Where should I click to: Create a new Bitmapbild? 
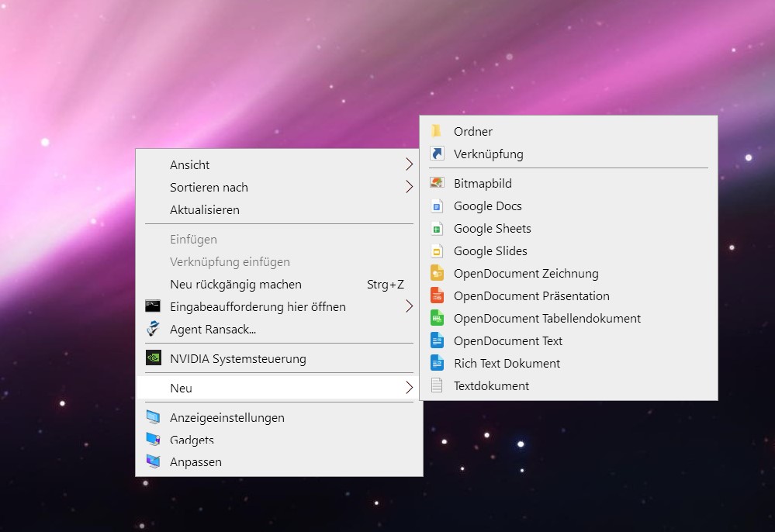(x=569, y=183)
